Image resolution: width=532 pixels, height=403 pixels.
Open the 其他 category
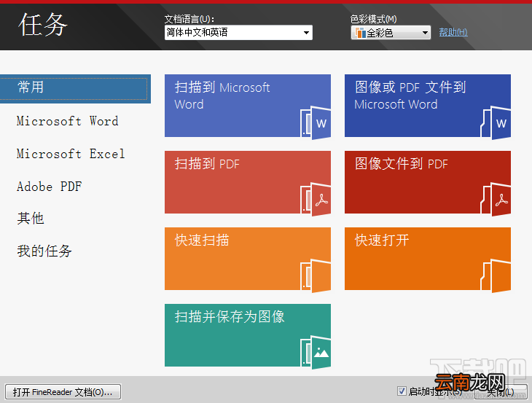(31, 218)
